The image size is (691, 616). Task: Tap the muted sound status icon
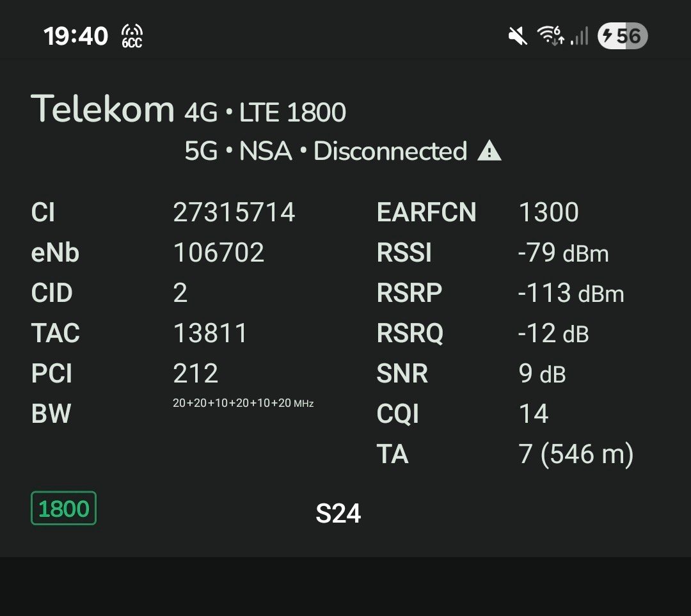point(518,36)
